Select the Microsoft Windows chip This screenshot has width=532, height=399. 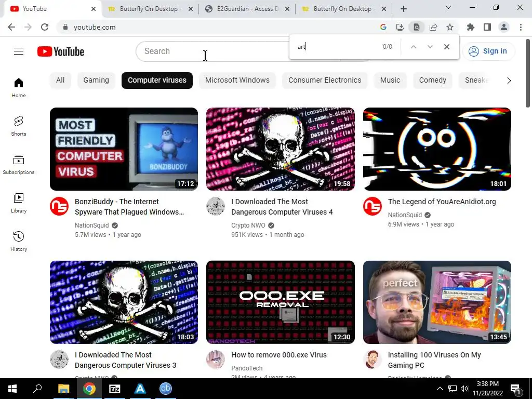(237, 81)
